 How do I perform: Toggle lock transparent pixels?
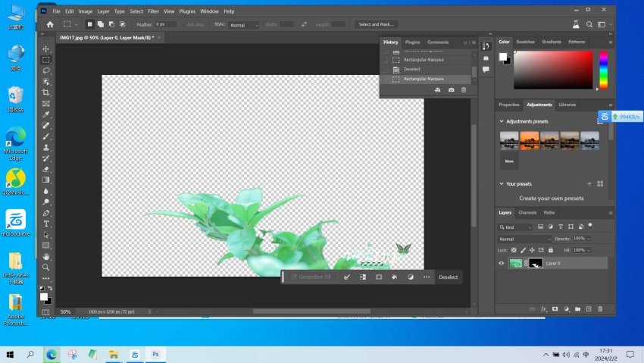(x=514, y=250)
